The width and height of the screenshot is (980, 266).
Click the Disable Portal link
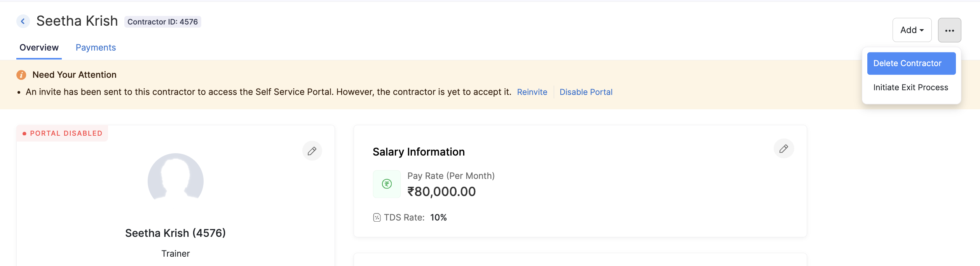coord(586,92)
